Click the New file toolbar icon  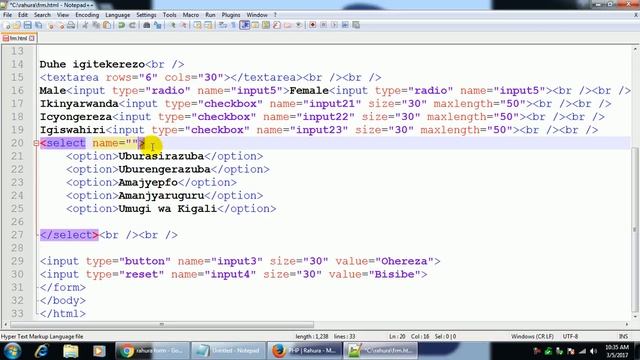coord(7,25)
